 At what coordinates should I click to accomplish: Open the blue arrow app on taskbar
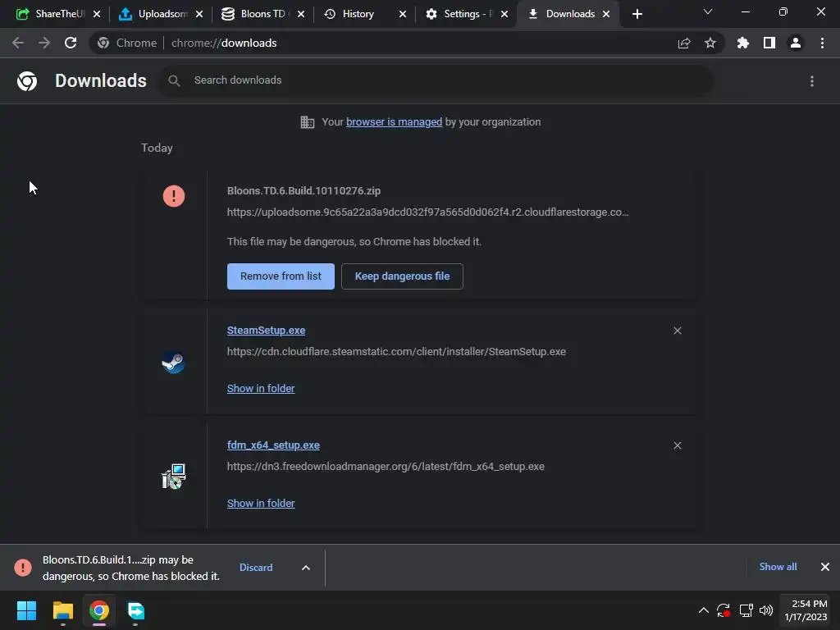[x=135, y=610]
